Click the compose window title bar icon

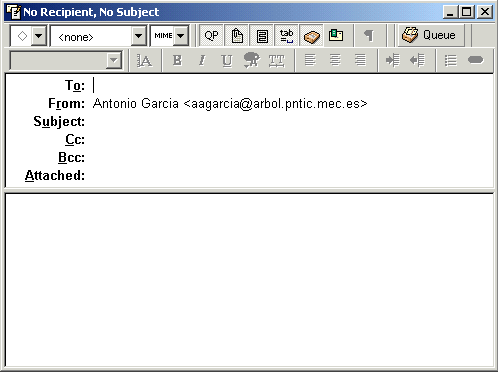coord(14,12)
